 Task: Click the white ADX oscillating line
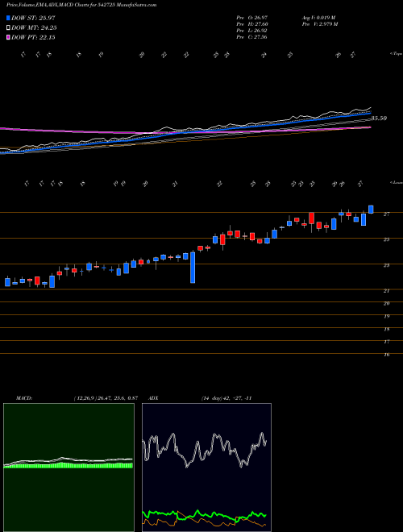[x=204, y=450]
